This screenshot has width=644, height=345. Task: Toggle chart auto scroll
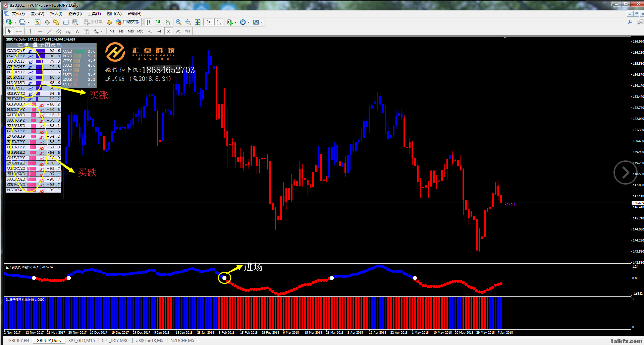tap(209, 22)
